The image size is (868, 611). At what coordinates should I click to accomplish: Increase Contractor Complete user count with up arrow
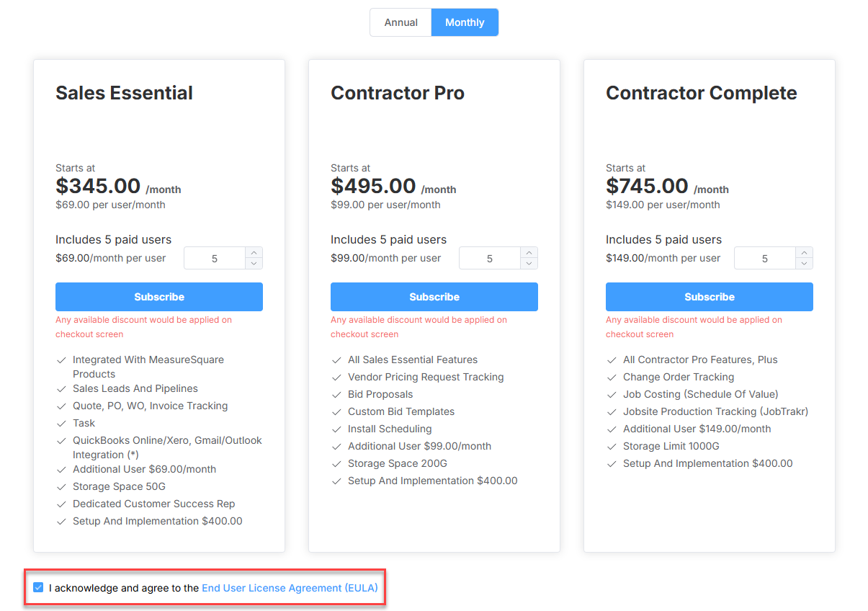[x=804, y=253]
